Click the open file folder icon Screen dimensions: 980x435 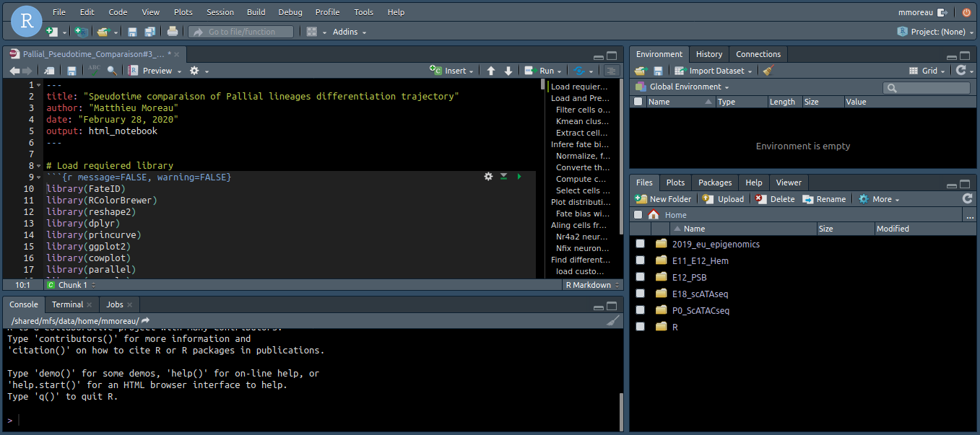(x=103, y=32)
